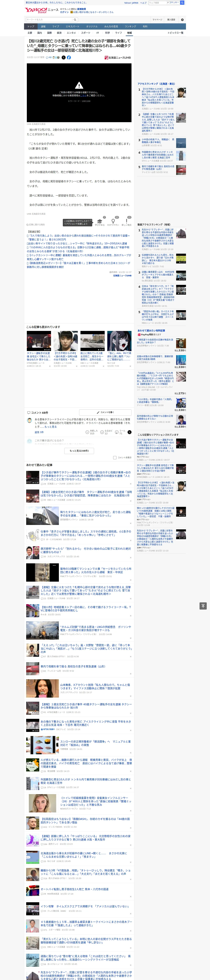The width and height of the screenshot is (210, 980).
Task: Open the ランキング tab
Action: pyautogui.click(x=130, y=27)
